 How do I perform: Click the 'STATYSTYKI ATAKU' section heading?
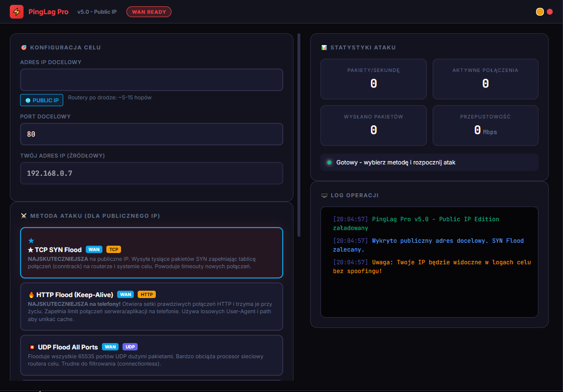[363, 47]
